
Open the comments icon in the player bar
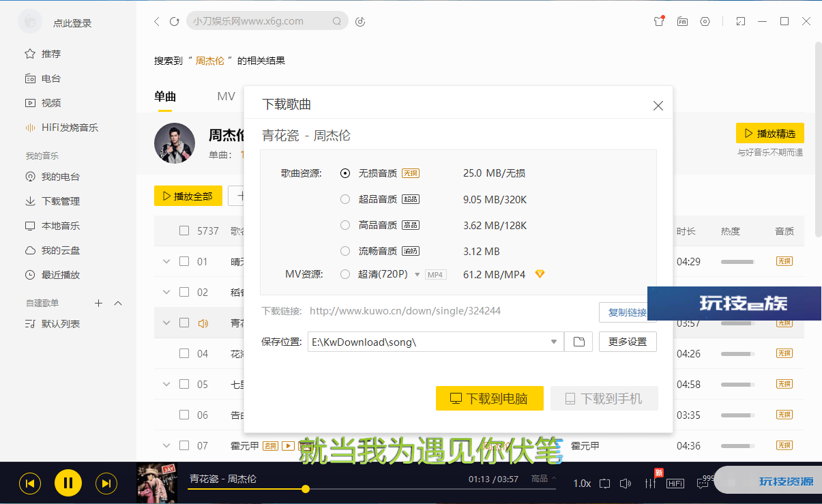pos(703,484)
